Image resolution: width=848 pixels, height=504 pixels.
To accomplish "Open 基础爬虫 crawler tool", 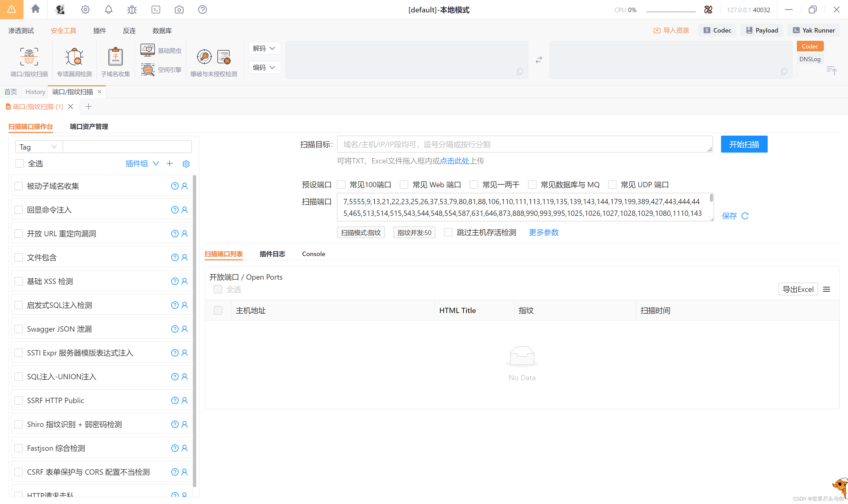I will [161, 50].
